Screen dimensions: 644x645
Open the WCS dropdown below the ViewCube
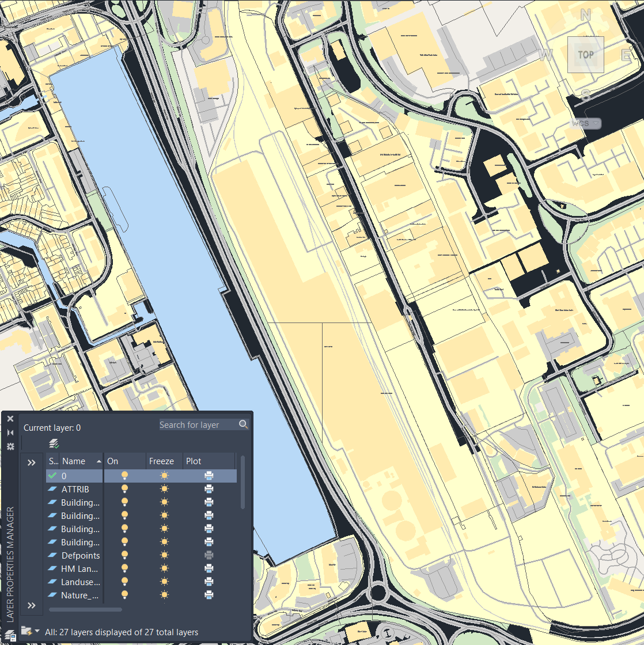(585, 123)
